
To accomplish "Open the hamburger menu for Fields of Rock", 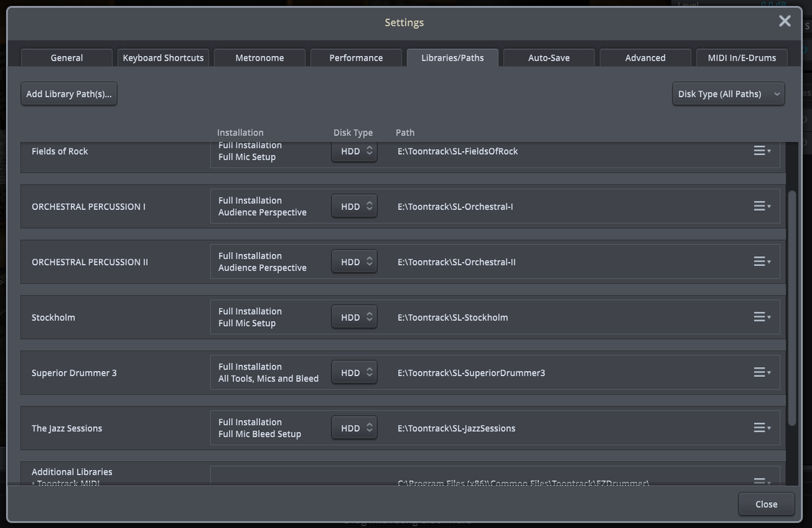I will (762, 151).
